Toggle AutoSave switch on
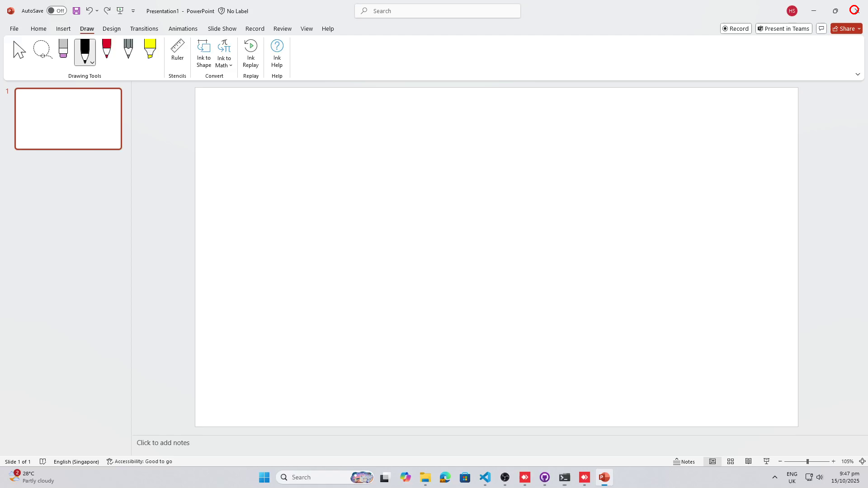 click(57, 11)
